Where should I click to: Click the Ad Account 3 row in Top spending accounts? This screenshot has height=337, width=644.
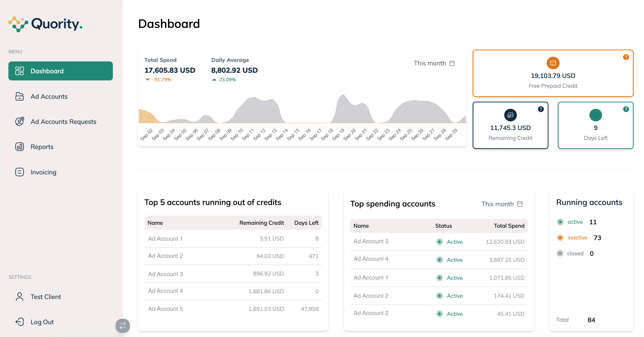pos(371,241)
